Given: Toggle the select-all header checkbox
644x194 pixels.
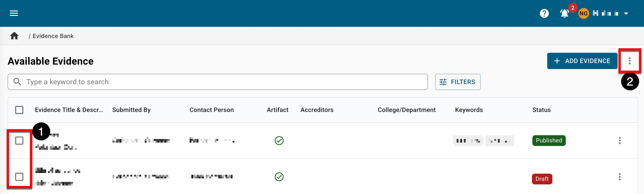Looking at the screenshot, I should (19, 110).
